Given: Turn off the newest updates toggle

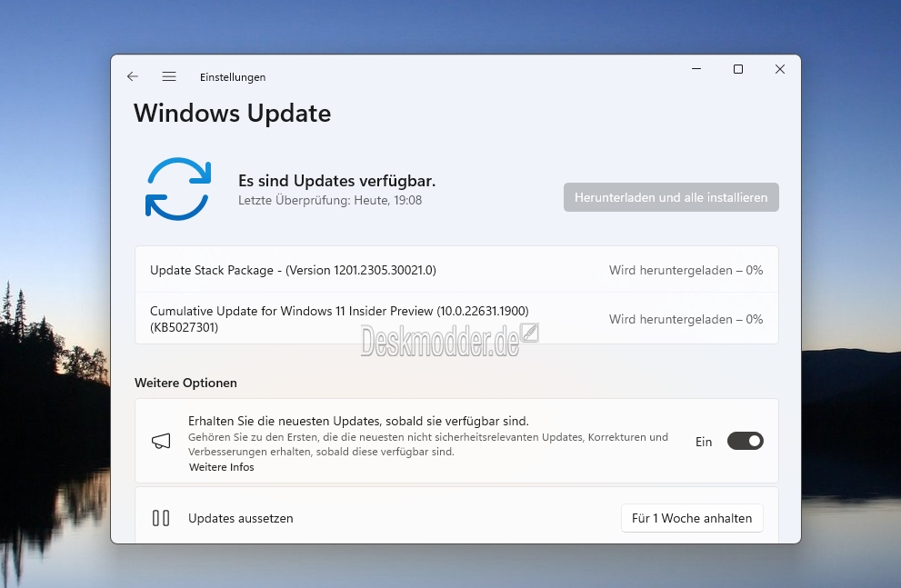Looking at the screenshot, I should pos(746,441).
